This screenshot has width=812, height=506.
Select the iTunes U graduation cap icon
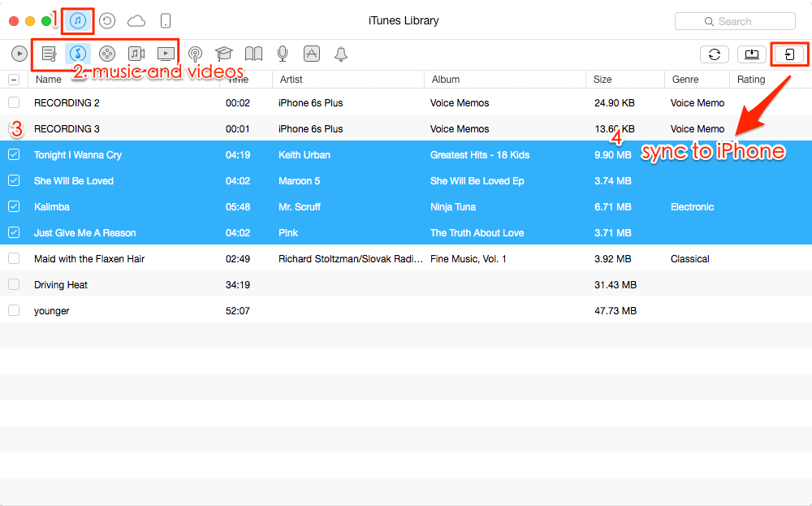tap(224, 54)
